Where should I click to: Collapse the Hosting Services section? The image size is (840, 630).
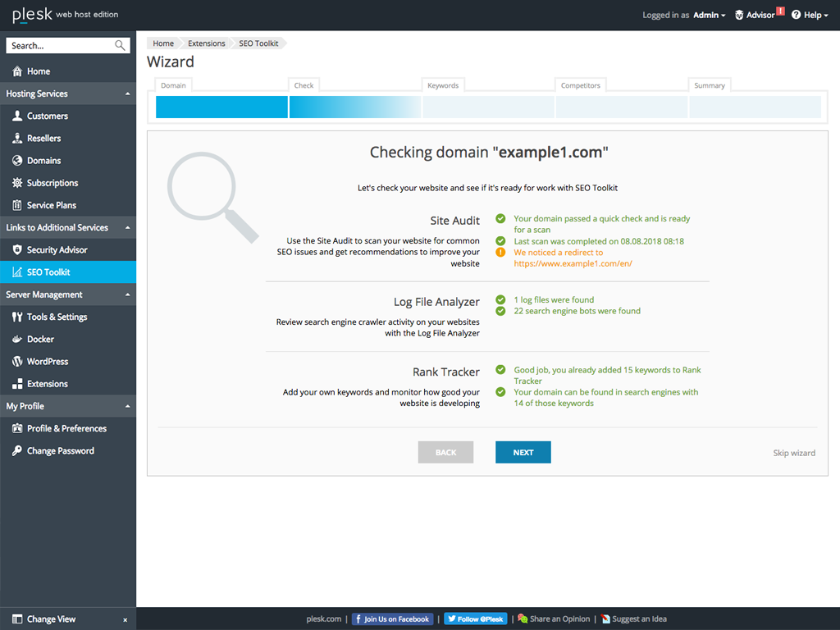point(127,94)
